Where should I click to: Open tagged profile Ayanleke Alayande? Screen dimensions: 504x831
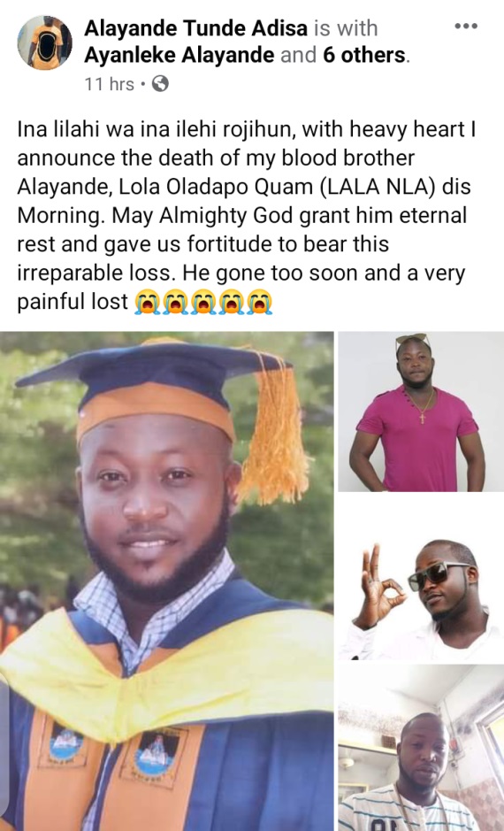179,55
